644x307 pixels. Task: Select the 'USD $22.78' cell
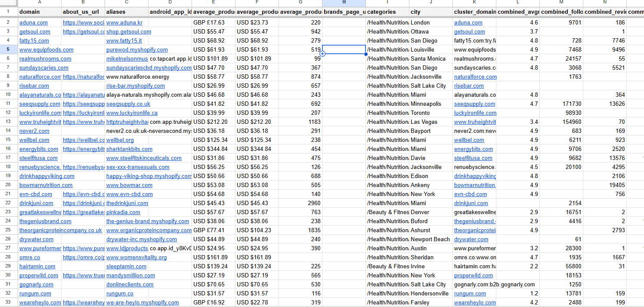pyautogui.click(x=257, y=302)
